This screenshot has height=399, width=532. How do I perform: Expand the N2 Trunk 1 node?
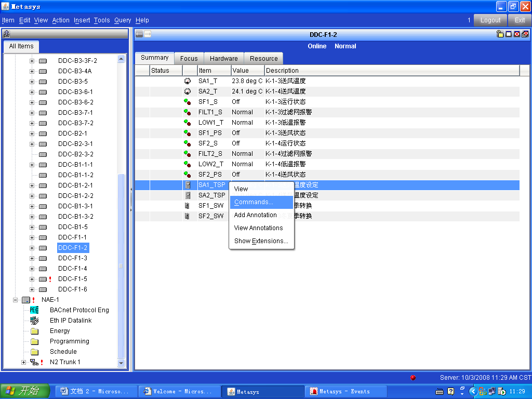[x=23, y=362]
